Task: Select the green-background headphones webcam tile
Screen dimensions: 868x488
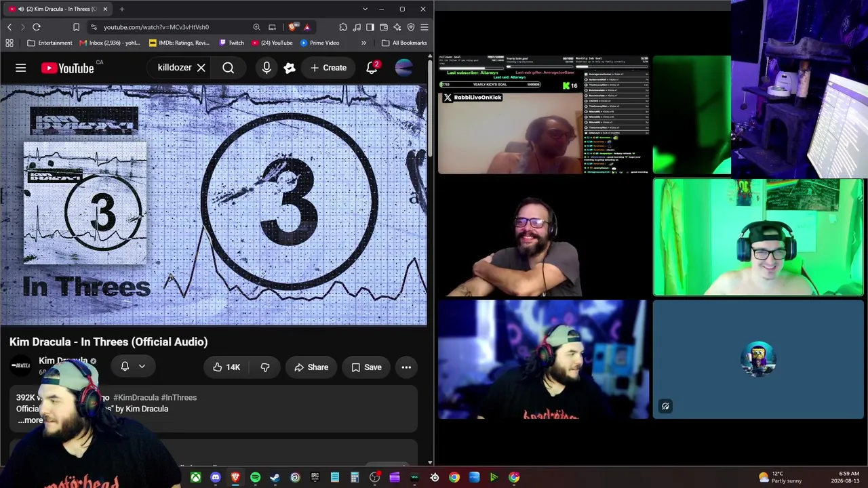Action: [758, 237]
